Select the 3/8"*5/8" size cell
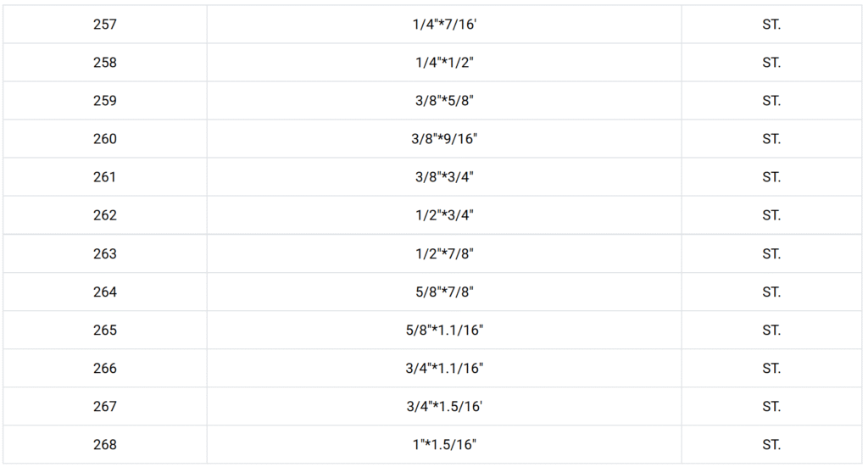 (444, 101)
